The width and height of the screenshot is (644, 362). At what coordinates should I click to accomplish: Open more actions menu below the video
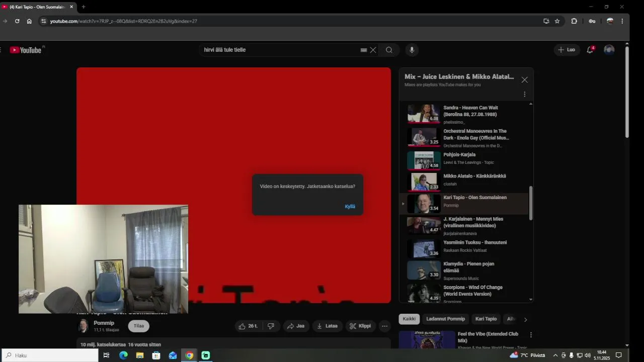point(384,326)
